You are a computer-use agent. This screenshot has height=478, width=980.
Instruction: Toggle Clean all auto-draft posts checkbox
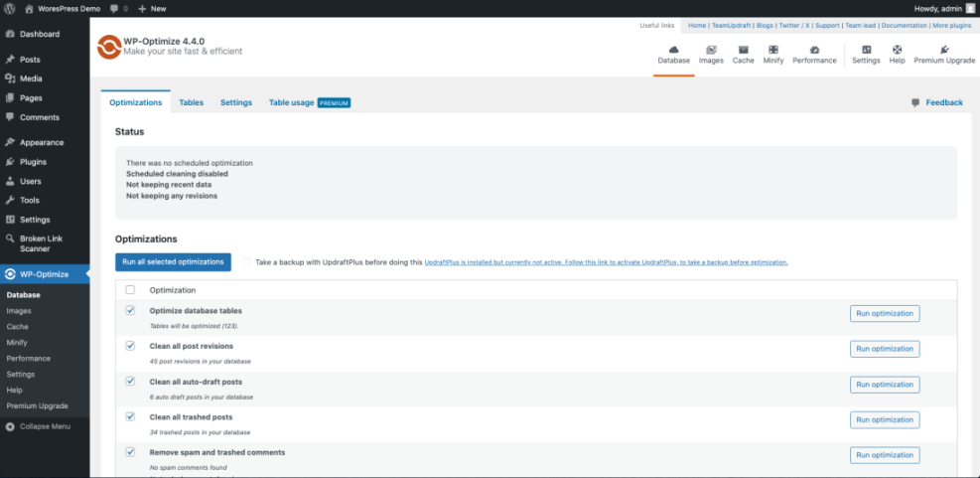click(130, 381)
